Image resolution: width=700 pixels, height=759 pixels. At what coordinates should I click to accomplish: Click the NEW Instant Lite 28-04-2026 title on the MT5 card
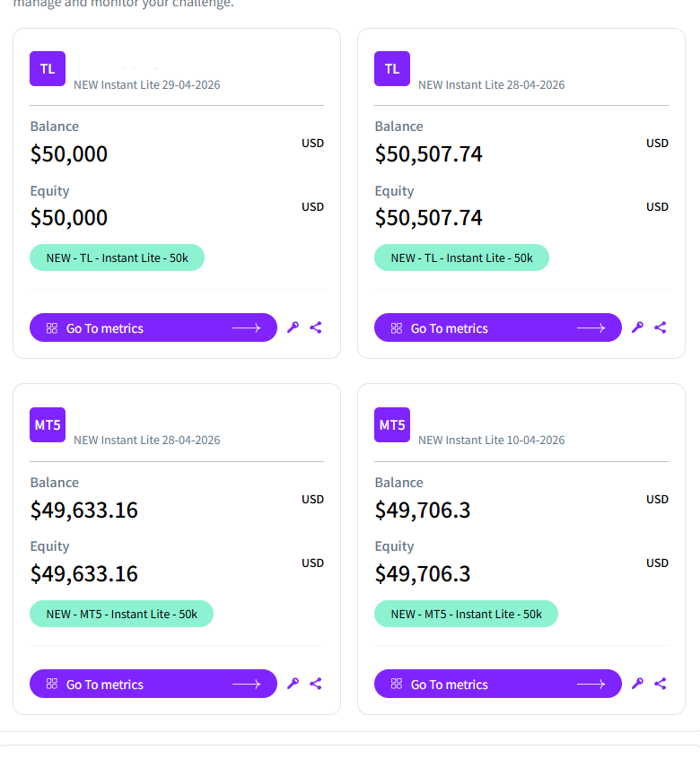146,440
